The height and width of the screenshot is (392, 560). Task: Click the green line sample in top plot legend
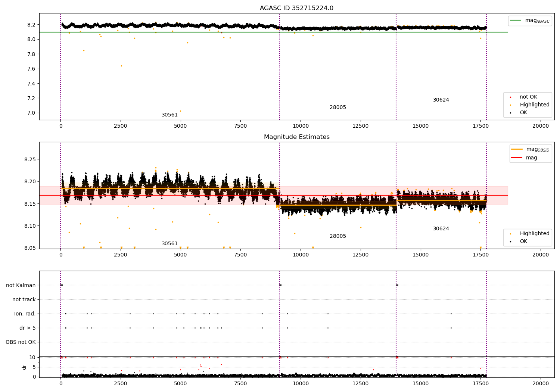pyautogui.click(x=516, y=21)
